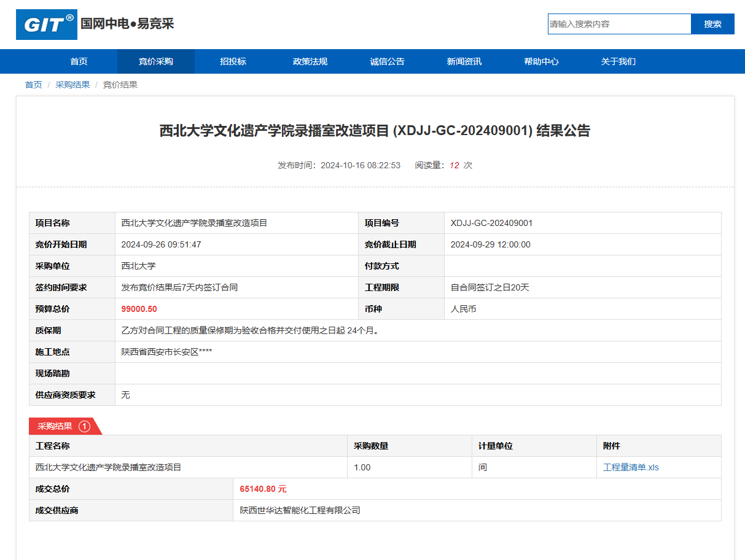Open the 首页 navigation menu item

(79, 61)
